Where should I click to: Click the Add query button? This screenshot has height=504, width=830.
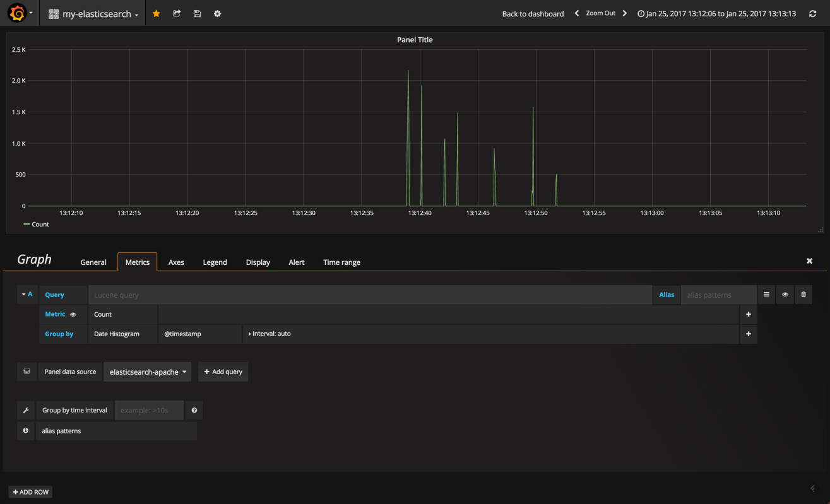(223, 372)
